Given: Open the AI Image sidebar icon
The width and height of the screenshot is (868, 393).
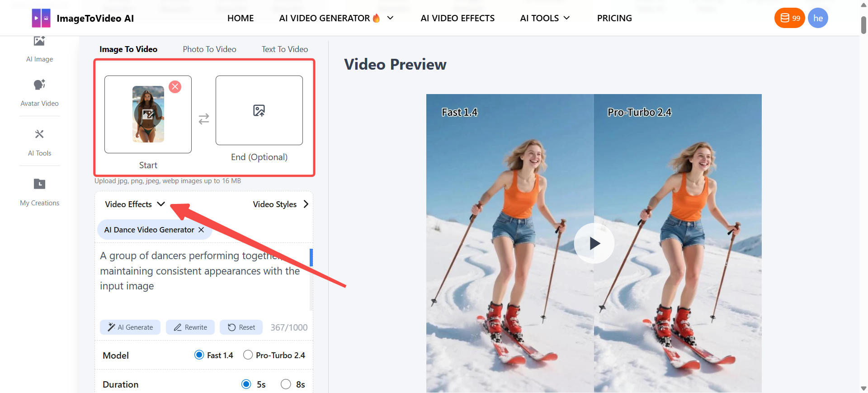Looking at the screenshot, I should click(39, 41).
